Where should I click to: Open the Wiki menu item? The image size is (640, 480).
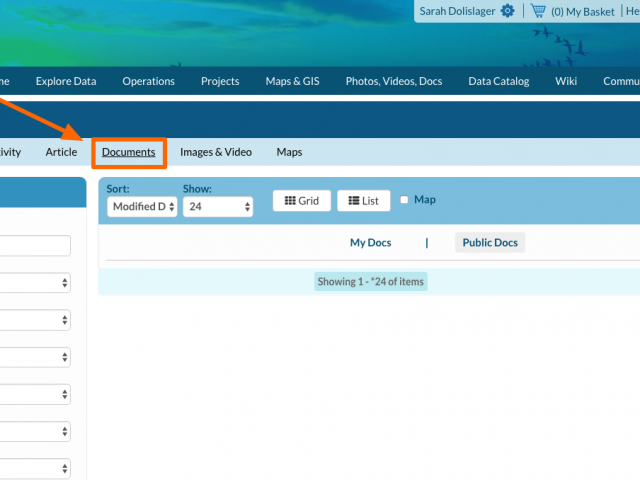[x=566, y=81]
